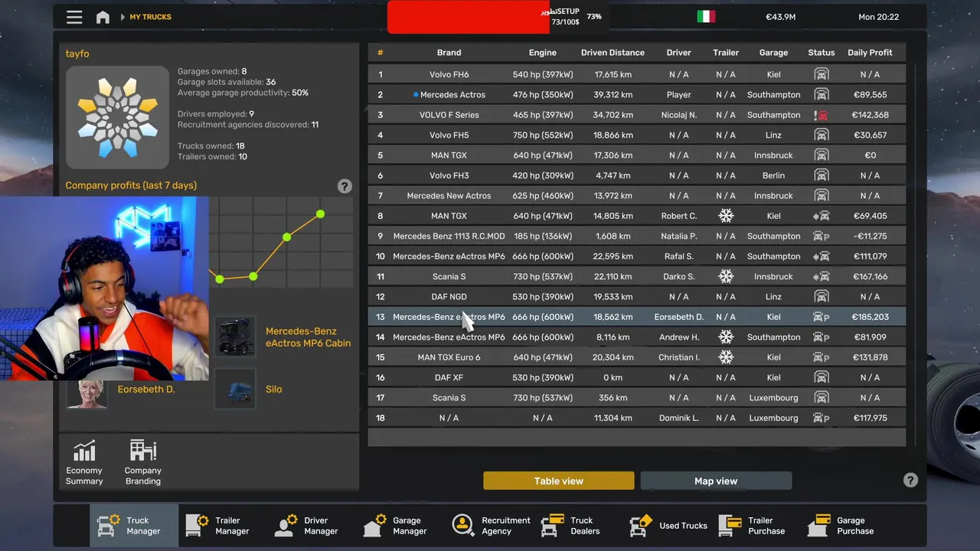Viewport: 980px width, 551px height.
Task: Switch to Map view
Action: (716, 481)
